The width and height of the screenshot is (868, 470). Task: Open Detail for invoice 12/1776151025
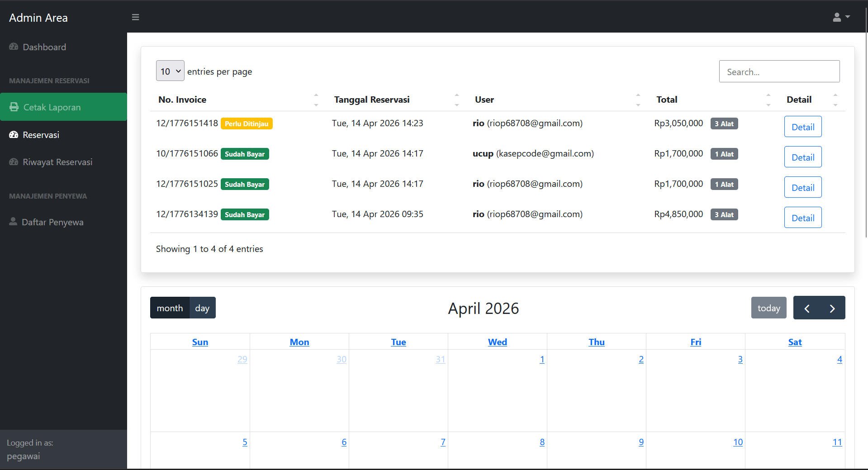coord(803,187)
